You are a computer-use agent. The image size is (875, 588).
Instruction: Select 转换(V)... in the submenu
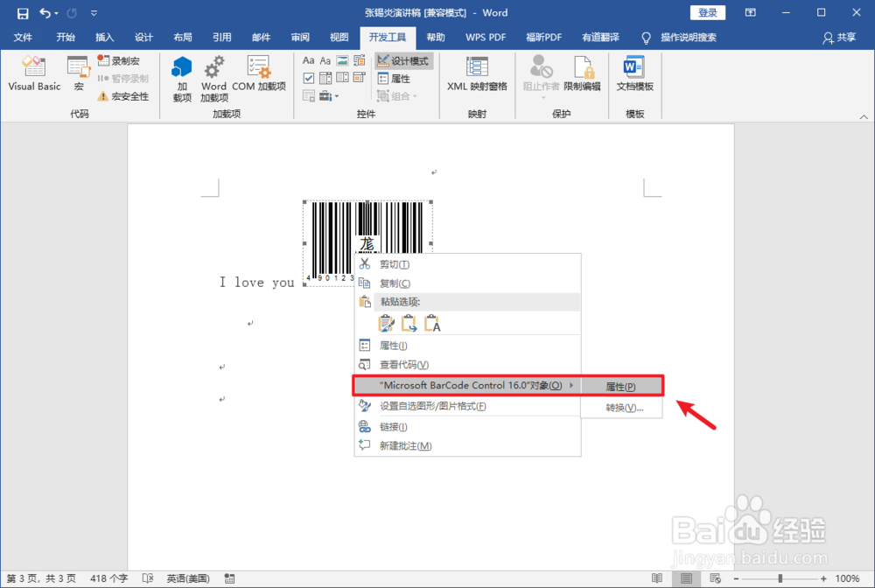coord(621,408)
